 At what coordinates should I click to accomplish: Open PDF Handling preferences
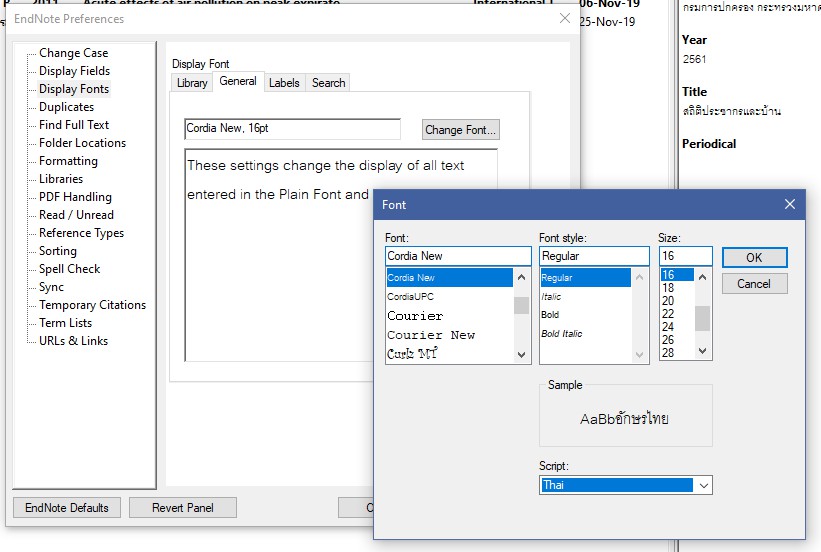(x=75, y=197)
